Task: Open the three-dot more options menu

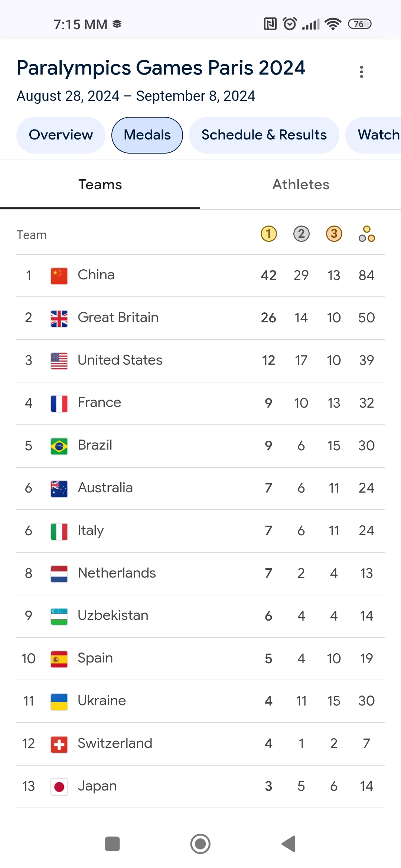Action: point(361,72)
